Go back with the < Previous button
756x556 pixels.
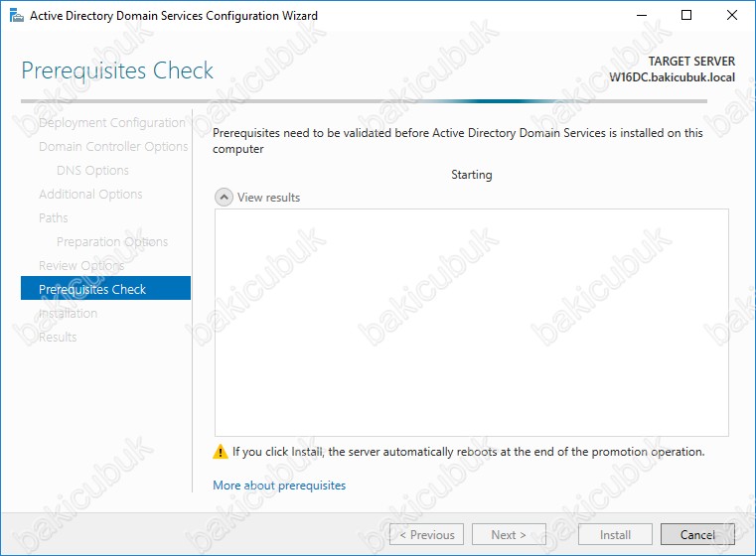tap(427, 534)
